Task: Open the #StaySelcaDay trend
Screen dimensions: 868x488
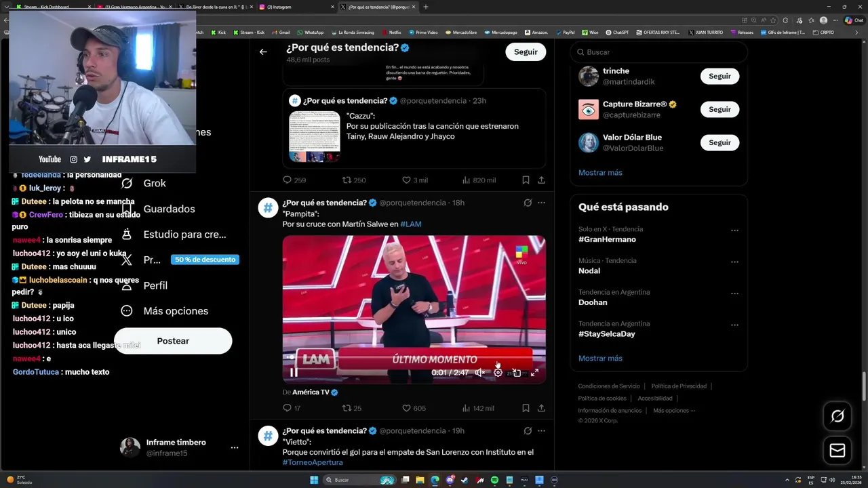Action: [606, 333]
